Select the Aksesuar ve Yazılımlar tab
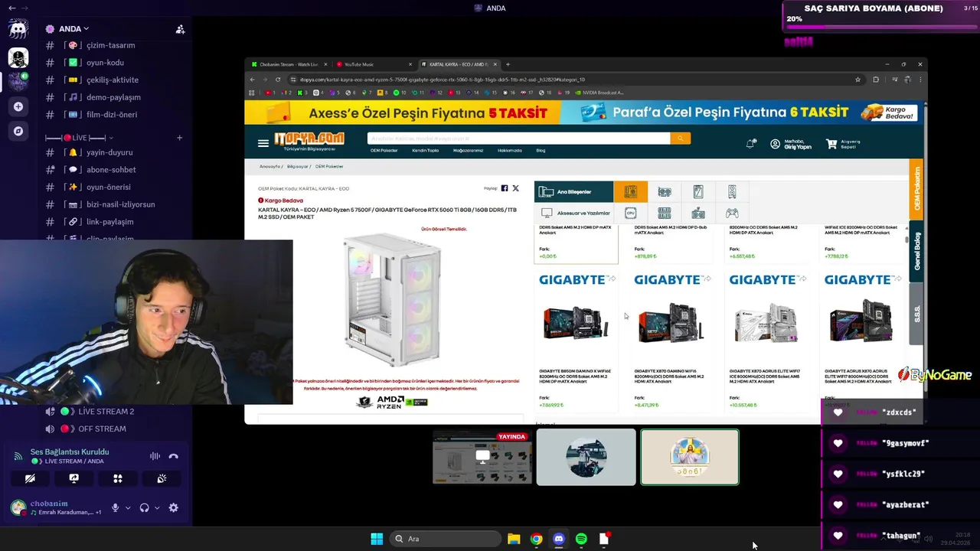The image size is (980, 551). tap(573, 213)
